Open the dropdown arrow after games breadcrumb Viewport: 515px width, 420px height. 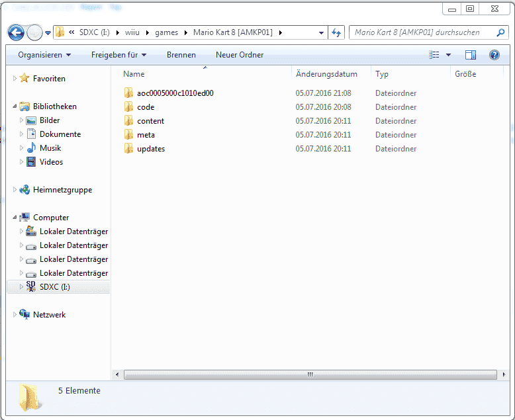pos(186,33)
